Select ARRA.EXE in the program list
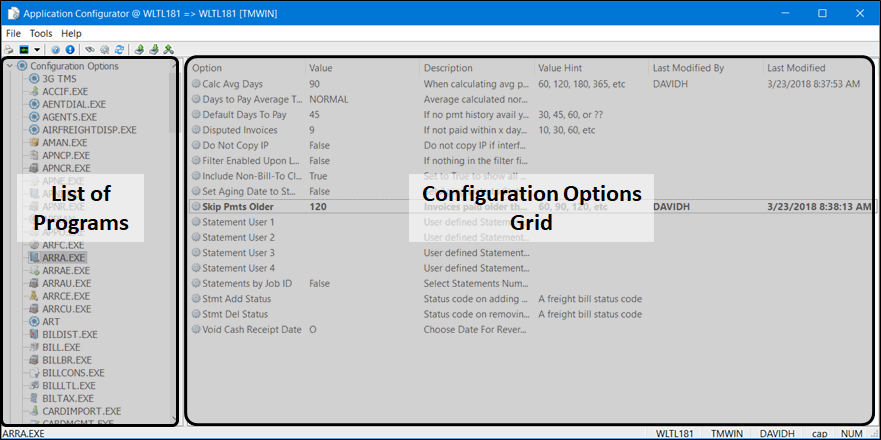Image resolution: width=881 pixels, height=440 pixels. [x=65, y=257]
